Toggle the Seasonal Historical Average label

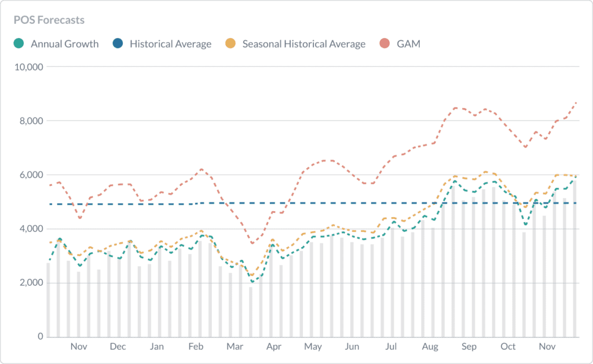303,44
